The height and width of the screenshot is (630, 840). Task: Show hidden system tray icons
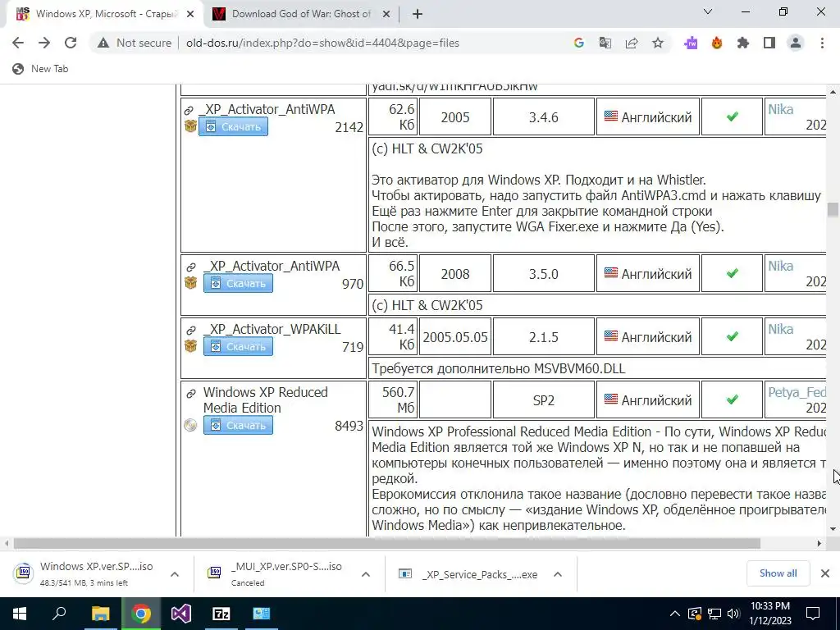[x=675, y=614]
